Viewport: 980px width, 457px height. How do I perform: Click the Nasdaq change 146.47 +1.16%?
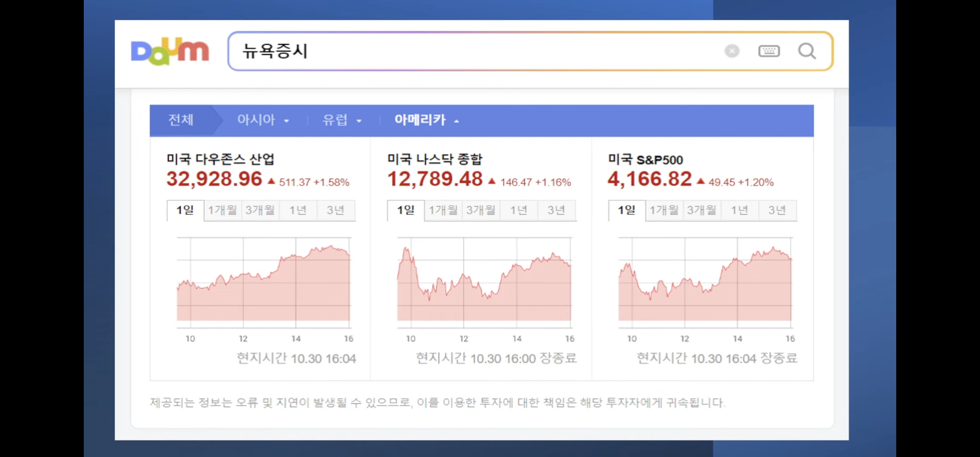[x=536, y=182]
